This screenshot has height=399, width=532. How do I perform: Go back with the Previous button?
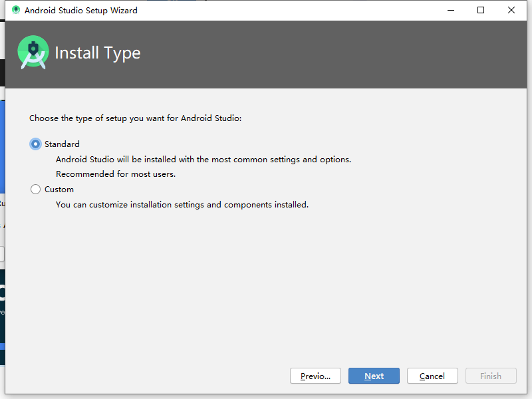tap(315, 376)
